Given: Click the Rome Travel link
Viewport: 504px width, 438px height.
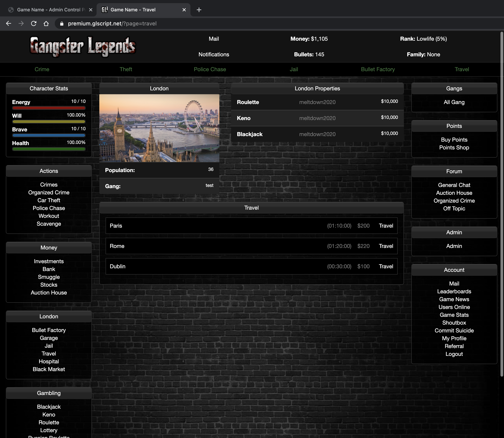Looking at the screenshot, I should pos(386,246).
